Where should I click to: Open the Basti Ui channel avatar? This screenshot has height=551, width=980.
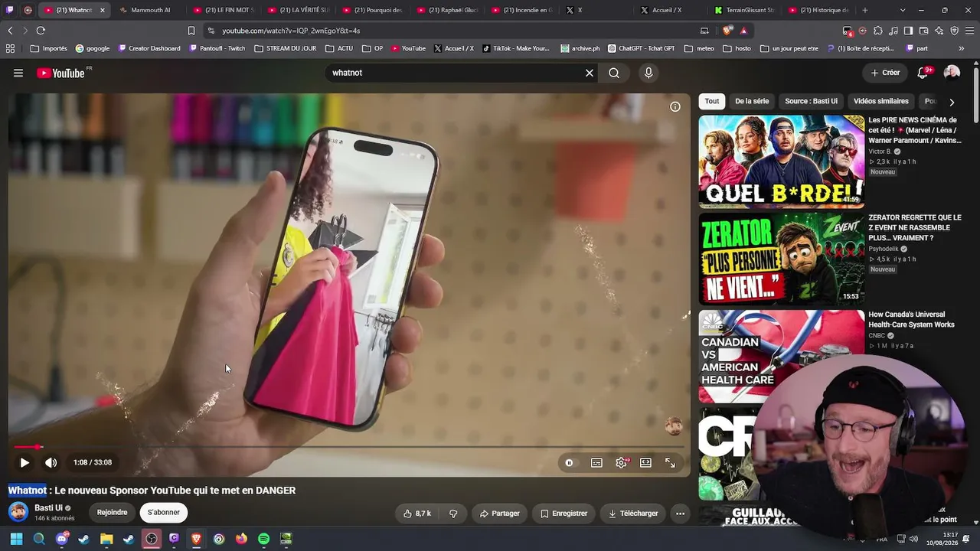click(18, 512)
